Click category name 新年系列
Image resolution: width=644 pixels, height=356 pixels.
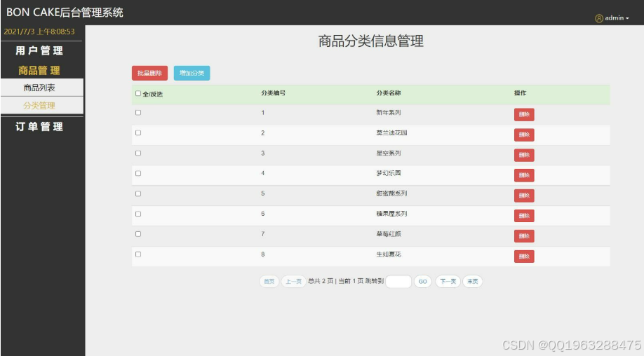pyautogui.click(x=389, y=112)
